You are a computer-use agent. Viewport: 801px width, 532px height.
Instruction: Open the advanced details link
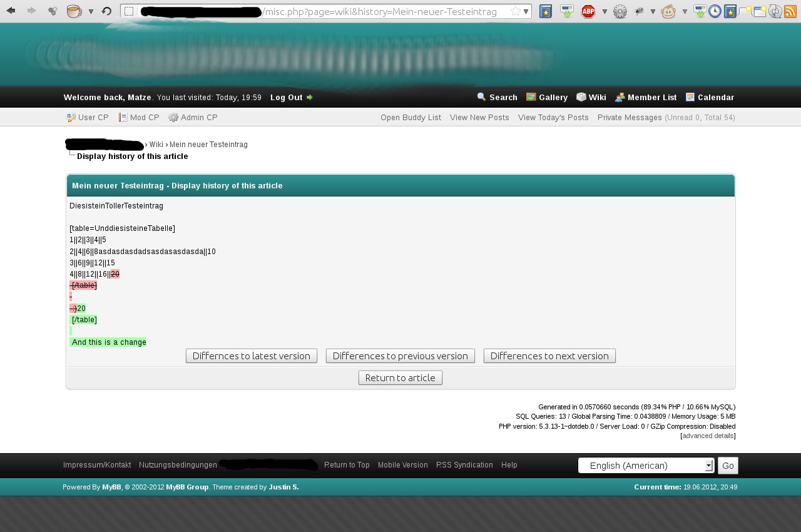coord(708,436)
